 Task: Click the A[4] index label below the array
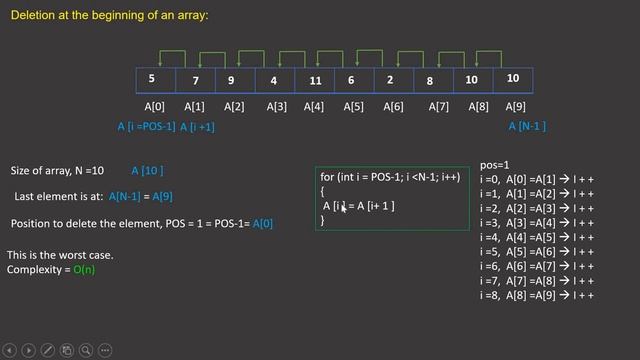pyautogui.click(x=313, y=107)
